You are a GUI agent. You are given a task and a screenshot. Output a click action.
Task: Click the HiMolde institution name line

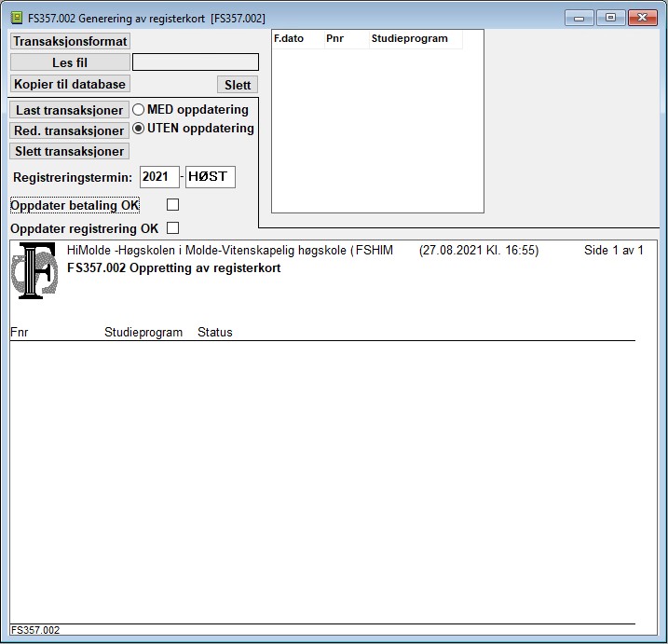pos(230,250)
